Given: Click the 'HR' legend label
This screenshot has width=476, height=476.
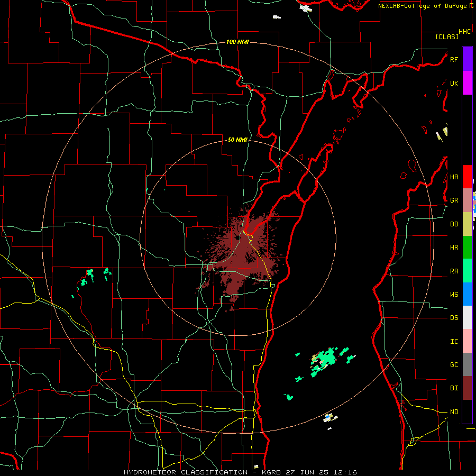Looking at the screenshot, I should [454, 248].
